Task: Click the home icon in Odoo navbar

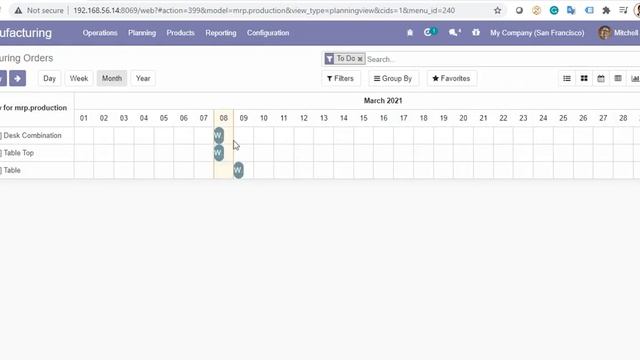Action: coord(410,33)
